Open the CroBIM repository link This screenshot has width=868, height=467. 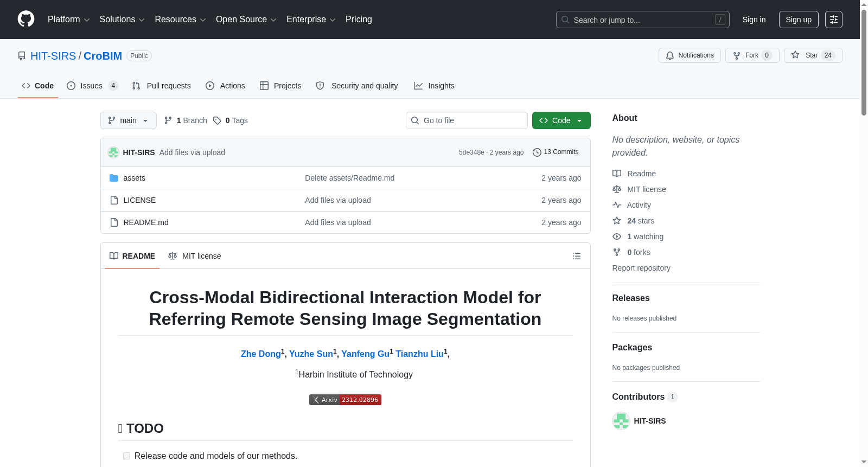tap(103, 56)
